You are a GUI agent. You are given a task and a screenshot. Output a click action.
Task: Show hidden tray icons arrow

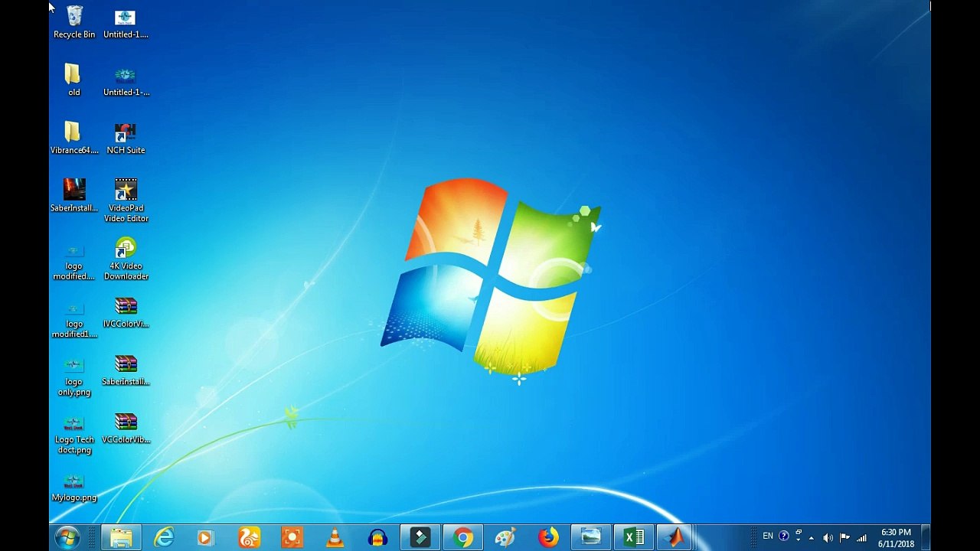coord(811,538)
